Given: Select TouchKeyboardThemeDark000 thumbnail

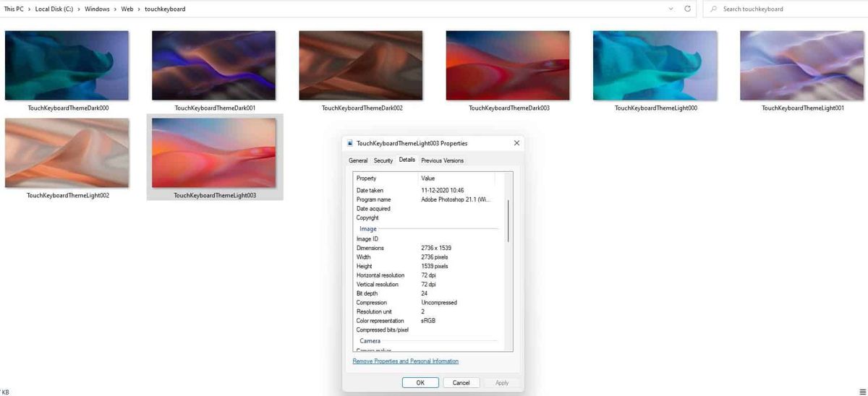Looking at the screenshot, I should pos(67,65).
